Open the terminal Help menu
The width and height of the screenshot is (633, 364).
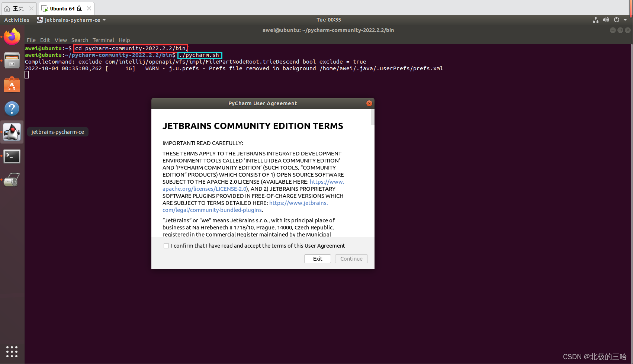124,40
